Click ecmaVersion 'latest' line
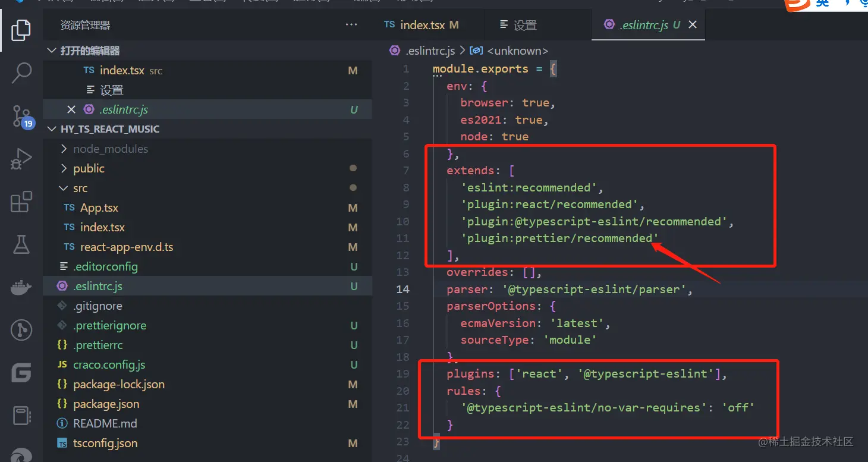The width and height of the screenshot is (868, 462). point(536,323)
